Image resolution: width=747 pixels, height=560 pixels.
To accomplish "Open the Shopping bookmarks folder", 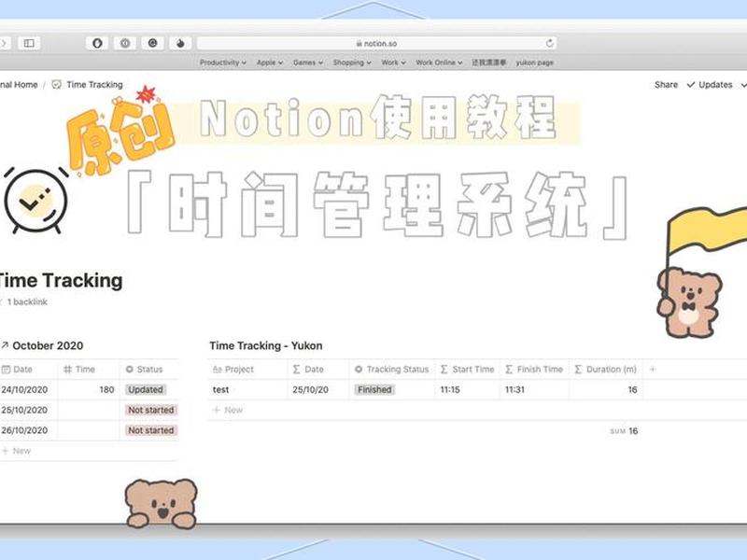I will tap(352, 63).
